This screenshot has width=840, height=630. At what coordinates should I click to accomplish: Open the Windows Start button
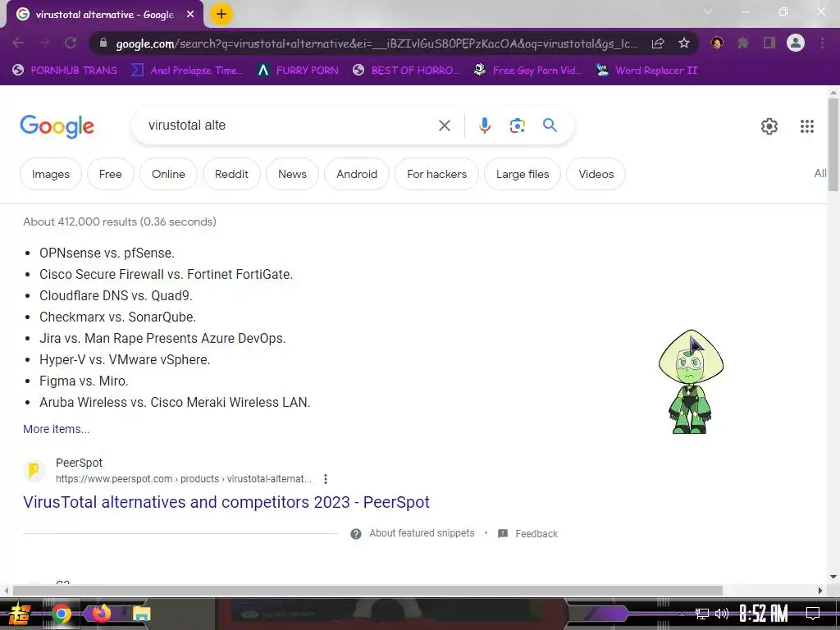[x=20, y=614]
